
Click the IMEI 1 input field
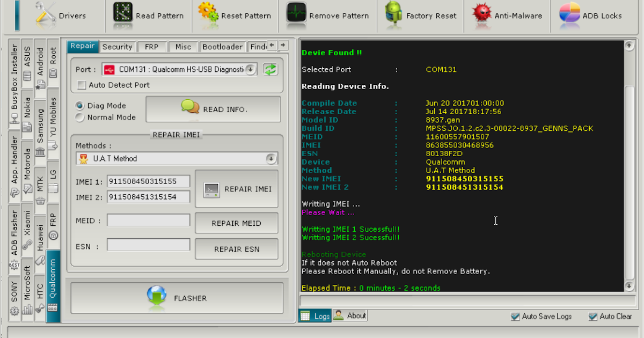coord(149,181)
